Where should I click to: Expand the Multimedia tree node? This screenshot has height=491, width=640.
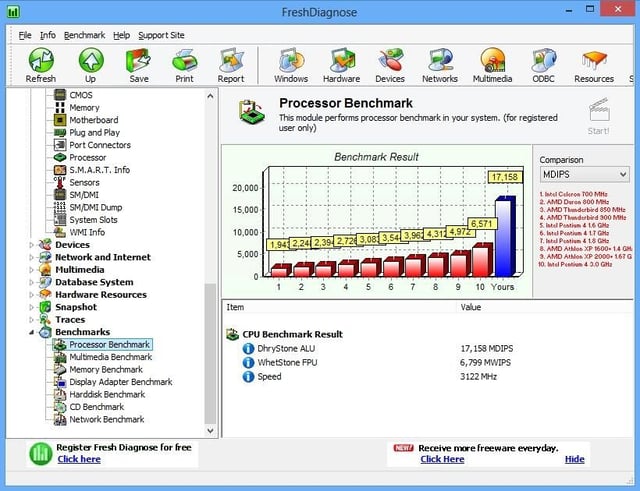pyautogui.click(x=32, y=270)
